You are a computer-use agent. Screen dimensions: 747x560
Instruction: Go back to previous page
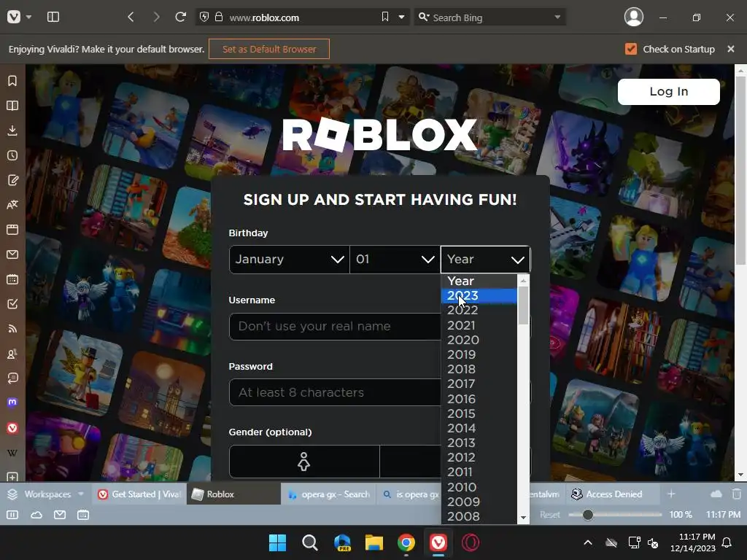click(x=131, y=17)
